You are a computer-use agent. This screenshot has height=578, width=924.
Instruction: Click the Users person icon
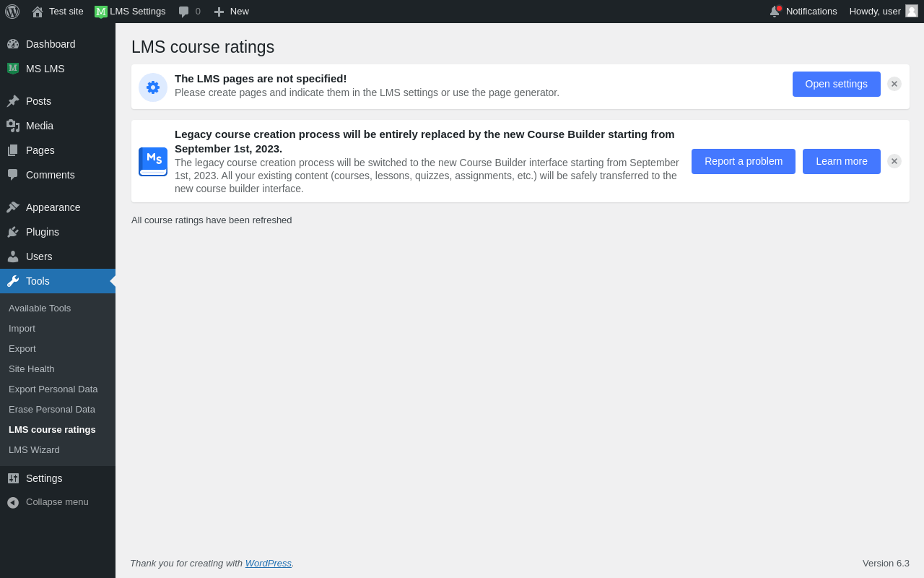[13, 256]
